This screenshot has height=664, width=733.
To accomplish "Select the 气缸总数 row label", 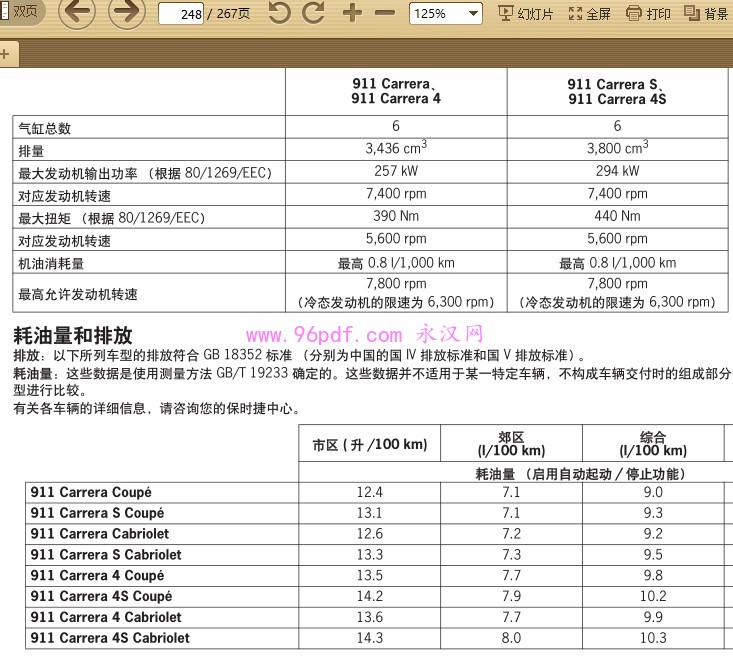I will click(45, 128).
